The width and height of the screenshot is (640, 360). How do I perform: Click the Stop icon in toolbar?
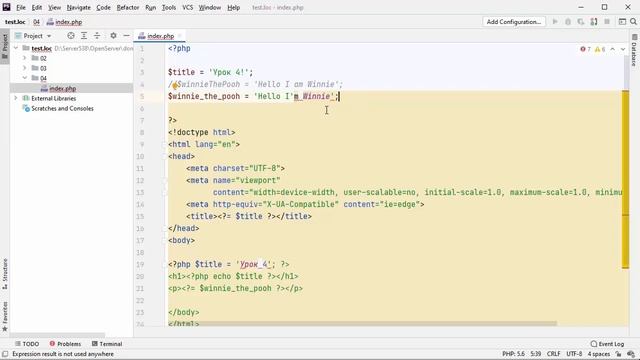point(607,22)
